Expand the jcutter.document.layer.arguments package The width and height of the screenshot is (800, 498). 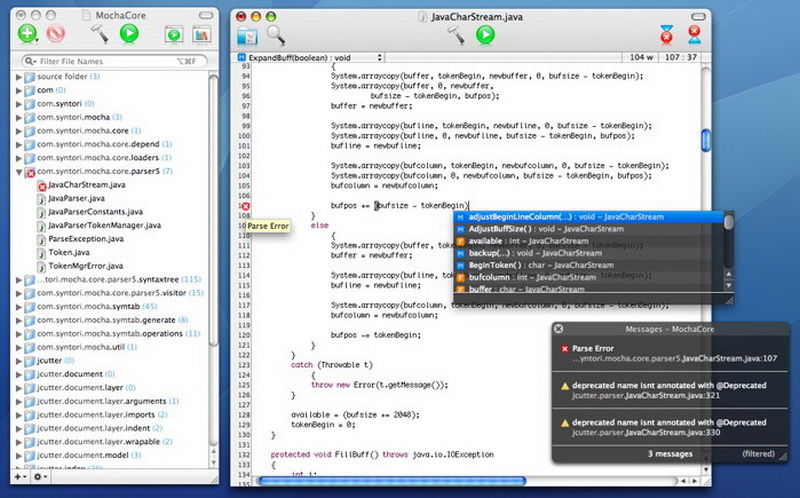(19, 402)
